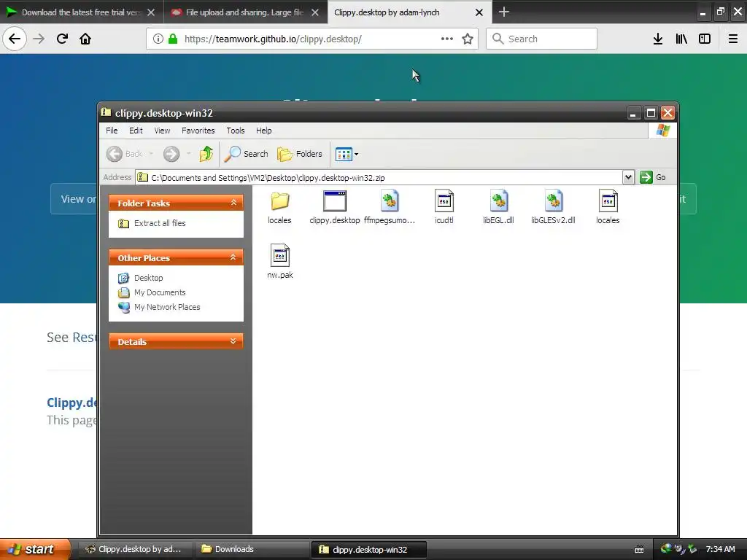Image resolution: width=747 pixels, height=560 pixels.
Task: Collapse the Other Places panel
Action: tap(233, 257)
